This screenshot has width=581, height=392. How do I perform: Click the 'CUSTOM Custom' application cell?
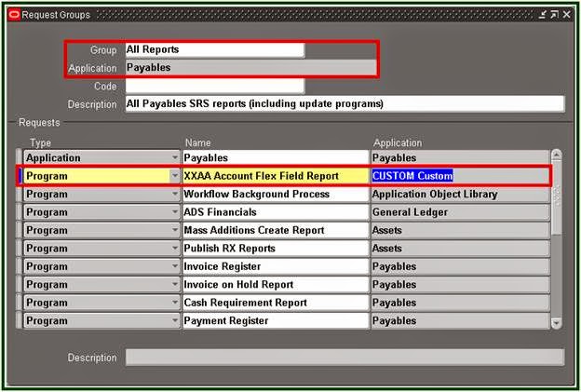click(x=460, y=176)
